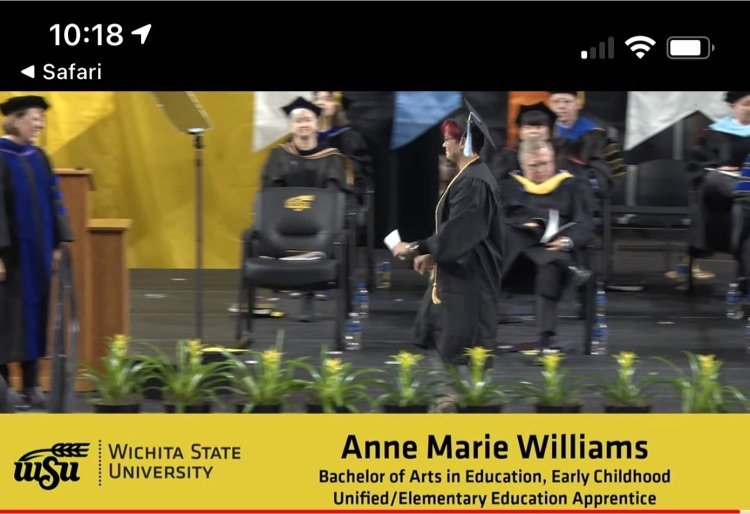Click the Wi-Fi status icon
Viewport: 750px width, 514px height.
click(x=640, y=47)
